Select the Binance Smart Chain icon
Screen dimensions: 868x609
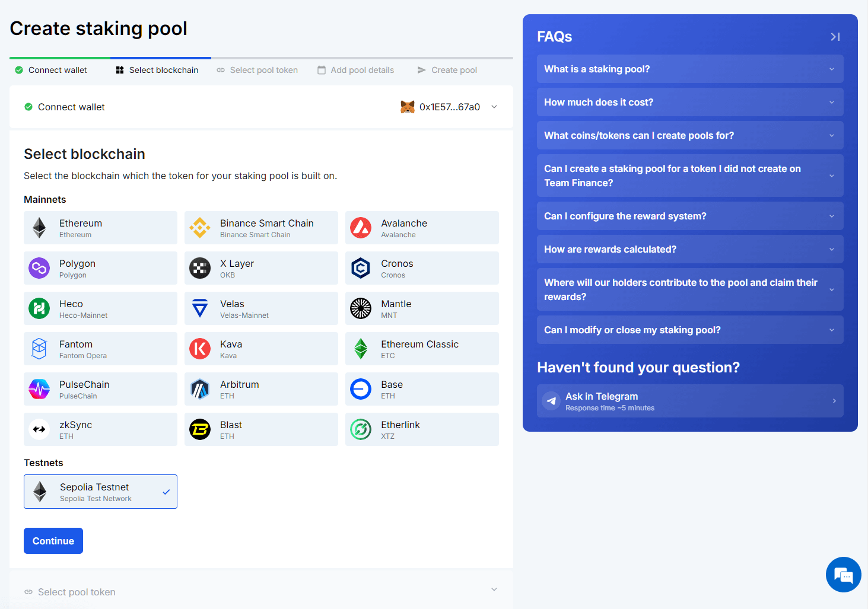[x=200, y=228]
